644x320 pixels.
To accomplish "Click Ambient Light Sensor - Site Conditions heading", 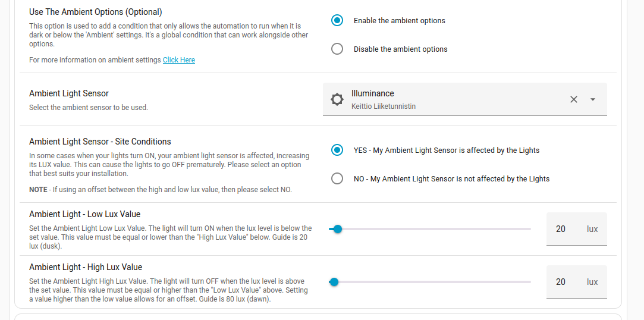I will [x=100, y=142].
